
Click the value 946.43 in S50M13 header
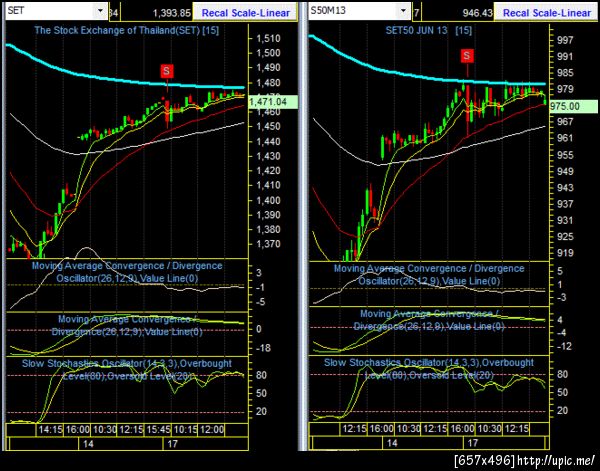(477, 13)
